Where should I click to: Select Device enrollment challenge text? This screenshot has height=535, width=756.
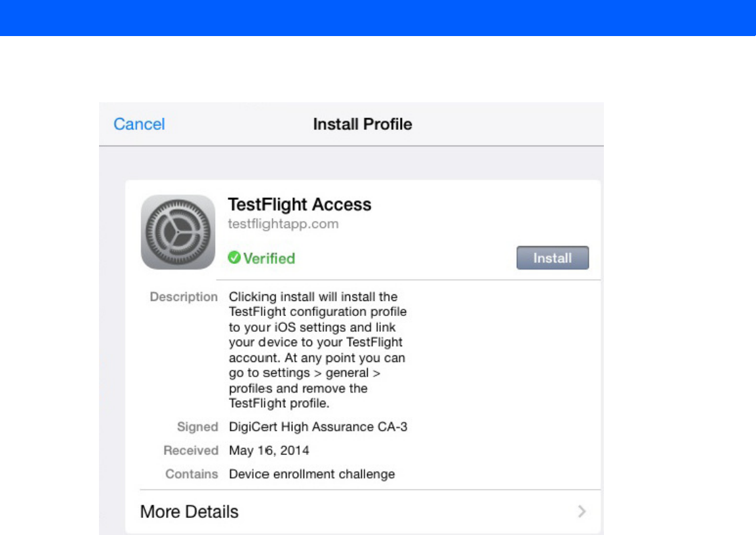311,473
